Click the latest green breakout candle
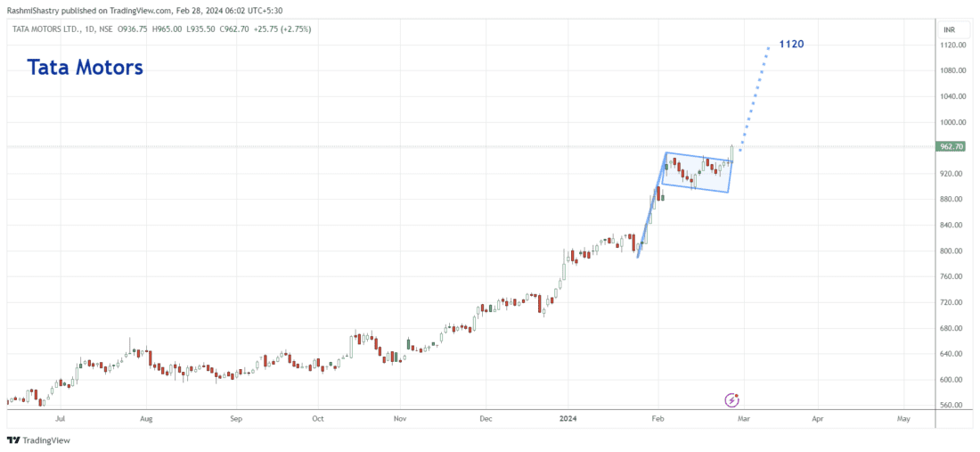 point(731,153)
